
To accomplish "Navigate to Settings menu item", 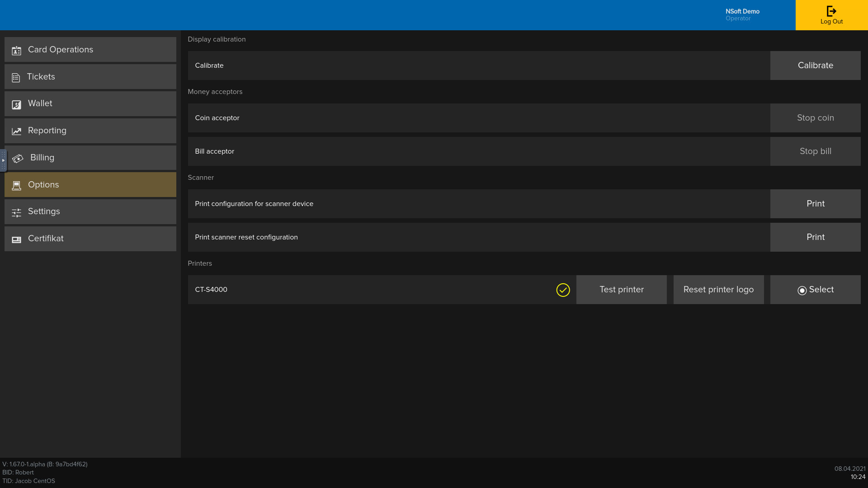I will (90, 211).
